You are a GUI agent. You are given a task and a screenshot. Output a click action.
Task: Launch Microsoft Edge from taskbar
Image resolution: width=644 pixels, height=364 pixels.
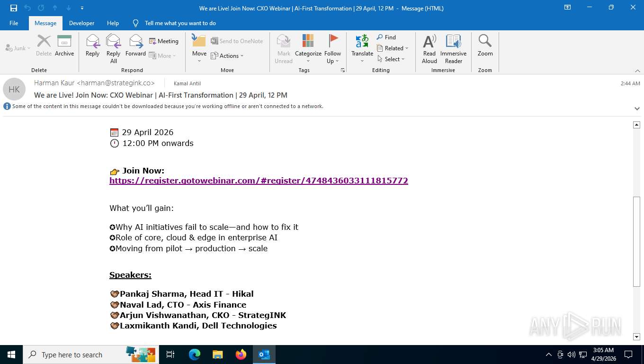tap(195, 355)
